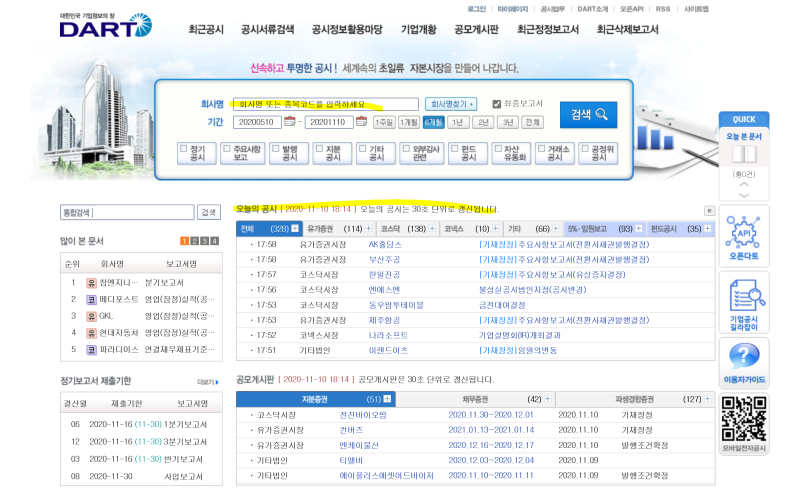Click the 모바일전자공시 QR code

point(744,419)
